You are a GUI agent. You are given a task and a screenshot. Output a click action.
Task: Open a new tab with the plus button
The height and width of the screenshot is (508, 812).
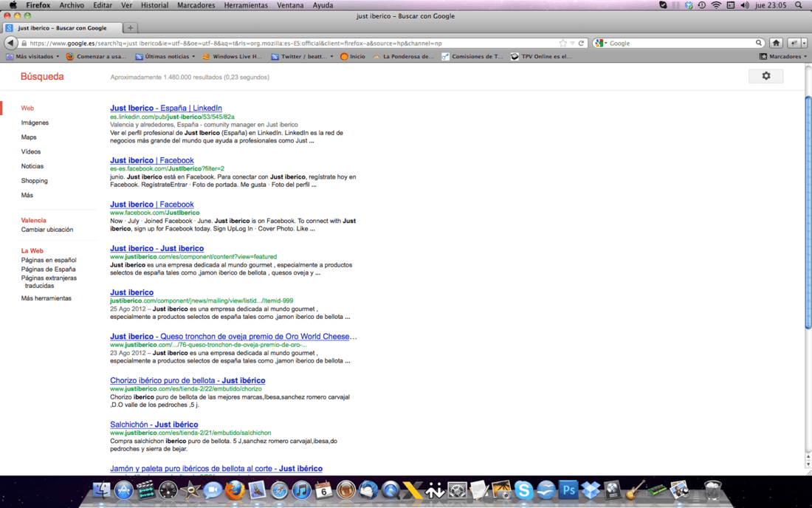pyautogui.click(x=131, y=28)
